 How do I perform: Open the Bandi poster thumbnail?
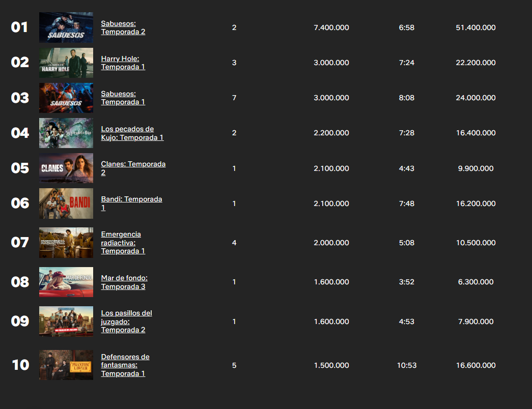tap(66, 203)
